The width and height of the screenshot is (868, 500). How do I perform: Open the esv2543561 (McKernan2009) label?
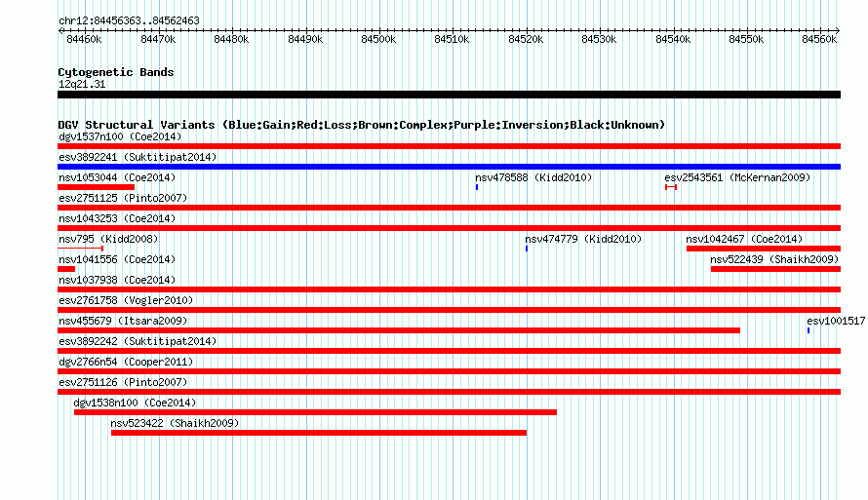coord(737,177)
